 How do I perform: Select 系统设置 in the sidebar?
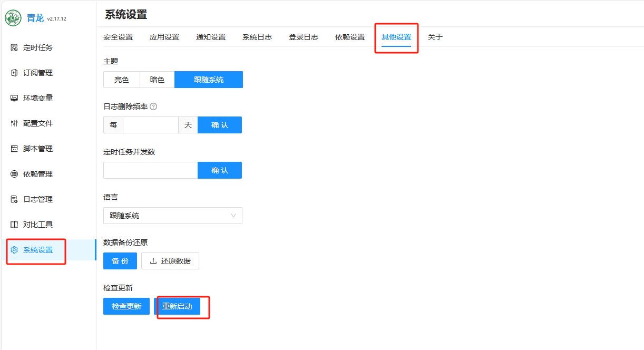coord(48,250)
